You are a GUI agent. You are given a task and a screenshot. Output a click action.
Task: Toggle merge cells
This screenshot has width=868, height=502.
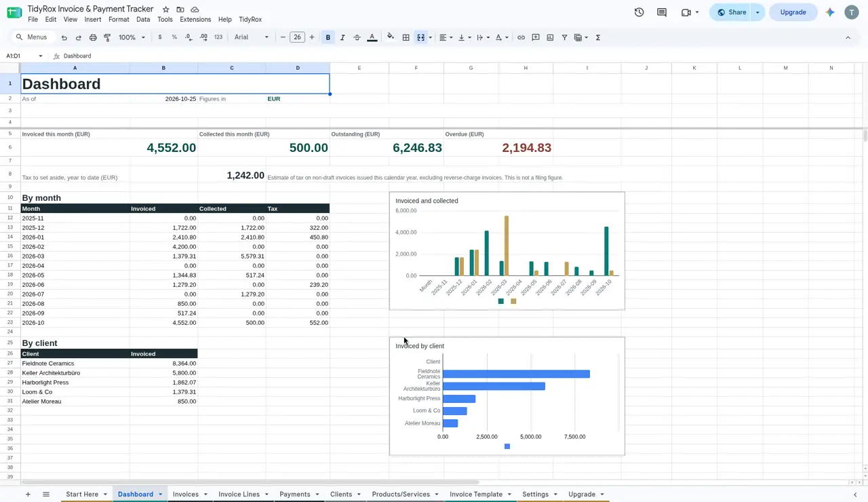click(420, 37)
